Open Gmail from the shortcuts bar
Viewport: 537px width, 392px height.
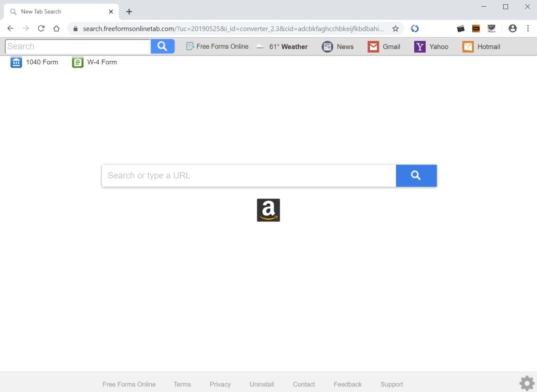point(383,46)
